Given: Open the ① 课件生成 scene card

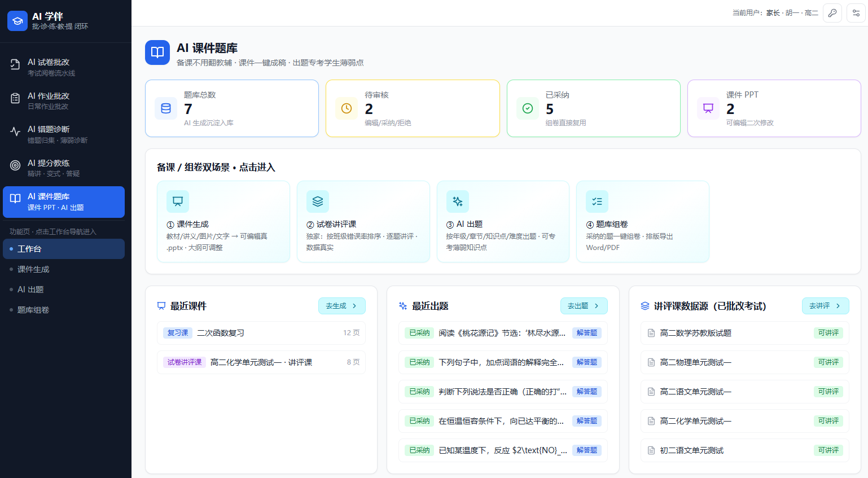Looking at the screenshot, I should pos(223,222).
